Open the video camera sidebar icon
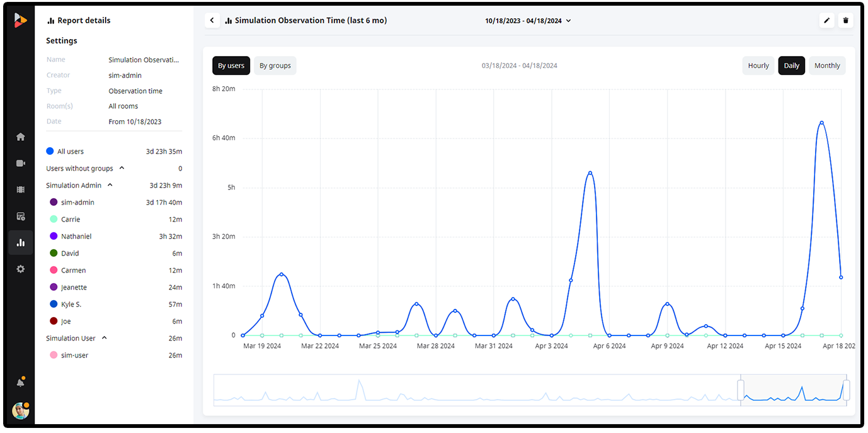Image resolution: width=868 pixels, height=433 pixels. (21, 164)
